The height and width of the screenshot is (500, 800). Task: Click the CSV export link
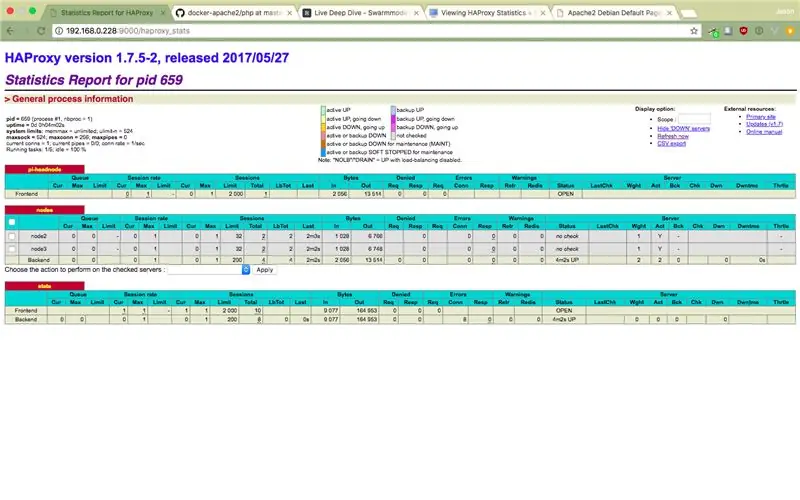(x=671, y=143)
